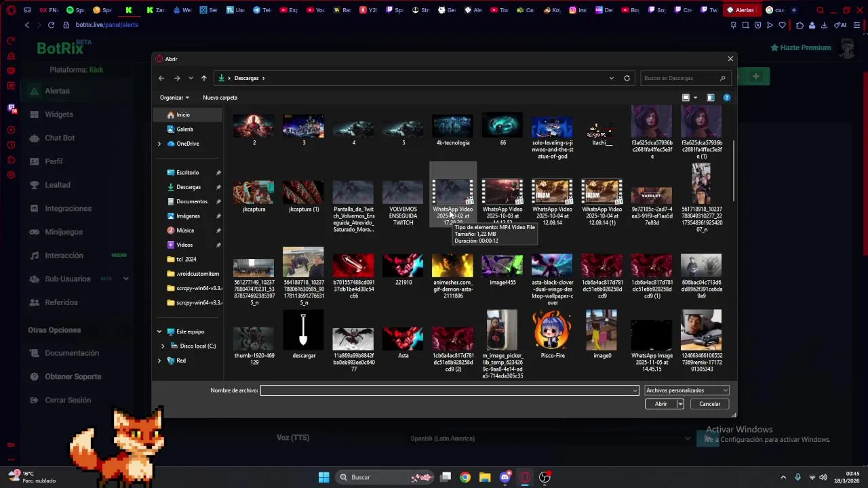Screen dimensions: 868x488
Task: Click the Nombre de archivo text field
Action: pyautogui.click(x=446, y=390)
